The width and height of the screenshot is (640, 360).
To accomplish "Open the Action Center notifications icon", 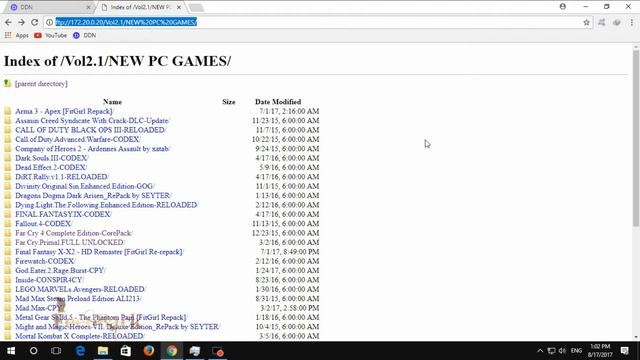I will coord(624,351).
